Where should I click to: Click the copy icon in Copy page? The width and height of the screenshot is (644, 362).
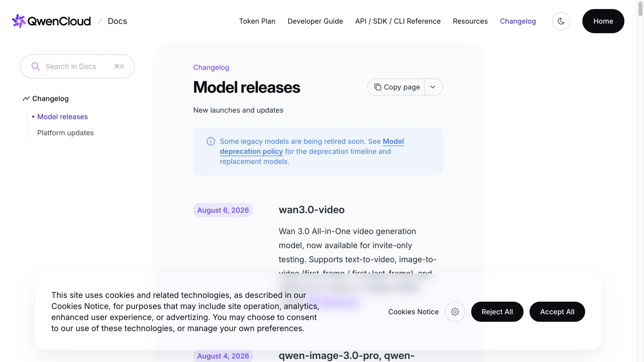pos(378,87)
